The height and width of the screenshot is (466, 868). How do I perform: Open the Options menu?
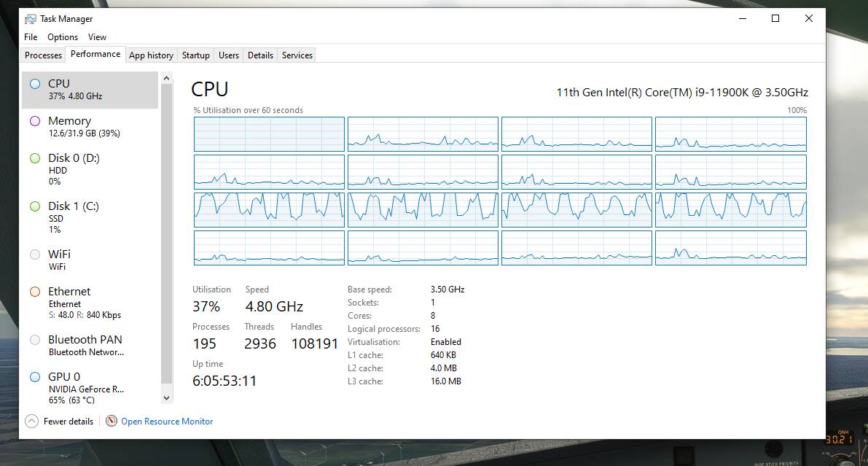(x=63, y=36)
